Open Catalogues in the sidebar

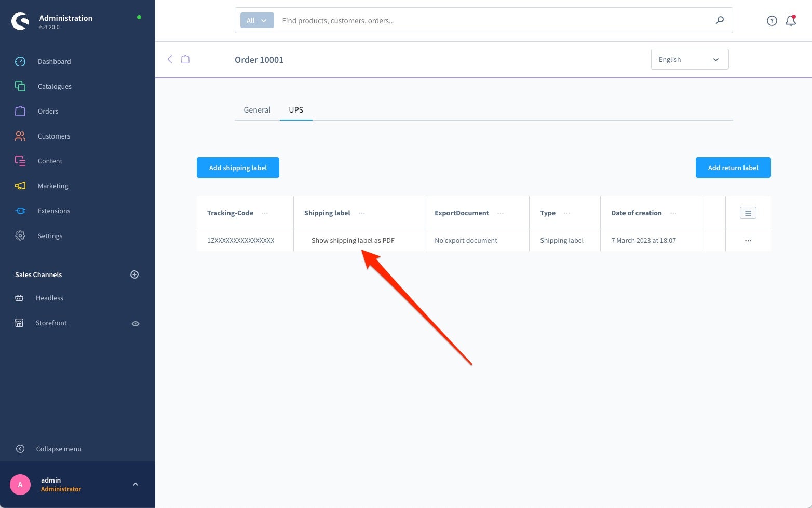(55, 86)
